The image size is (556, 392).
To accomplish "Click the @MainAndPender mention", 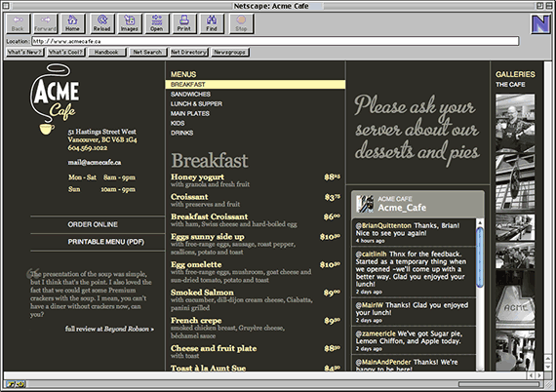I will point(383,362).
